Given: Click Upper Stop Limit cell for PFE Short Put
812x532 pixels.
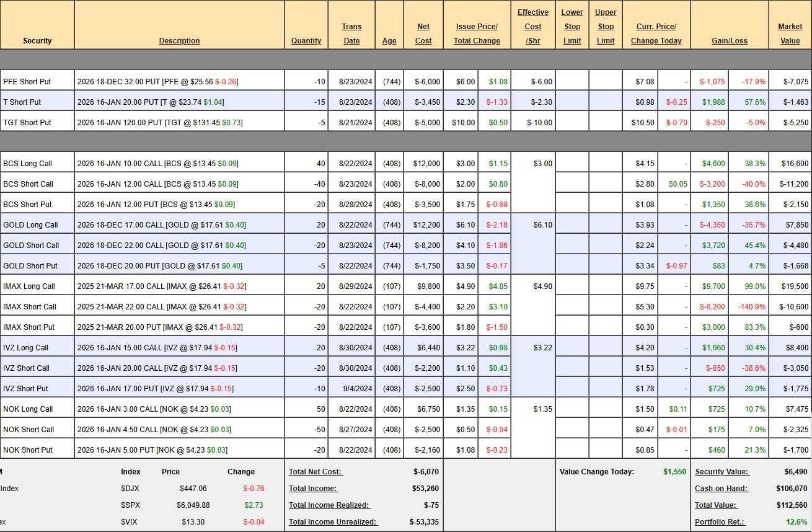Looking at the screenshot, I should coord(605,82).
